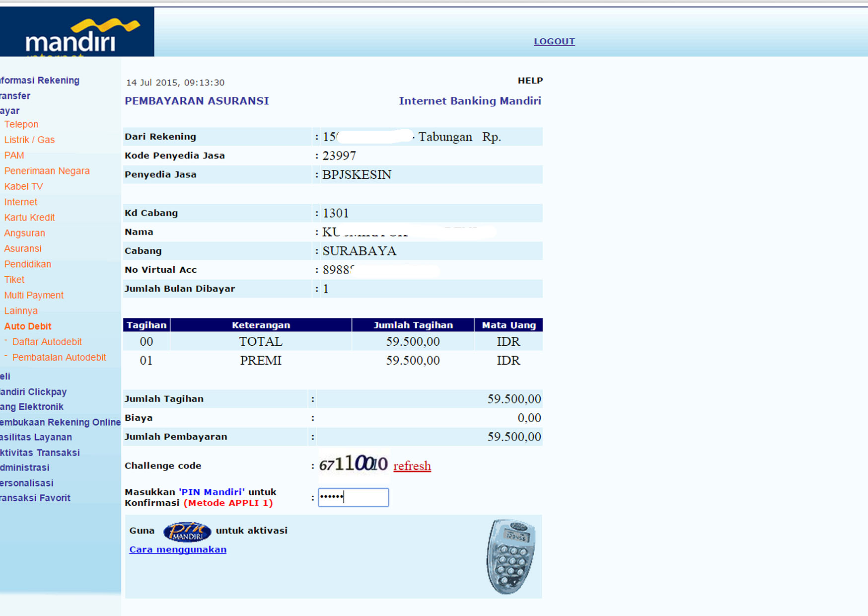Click the Keterangan column header
This screenshot has height=616, width=868.
tap(261, 325)
